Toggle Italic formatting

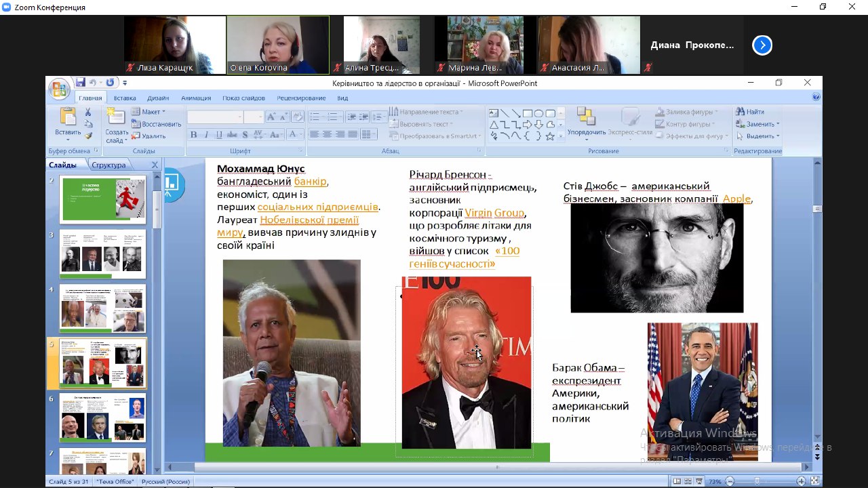tap(206, 135)
